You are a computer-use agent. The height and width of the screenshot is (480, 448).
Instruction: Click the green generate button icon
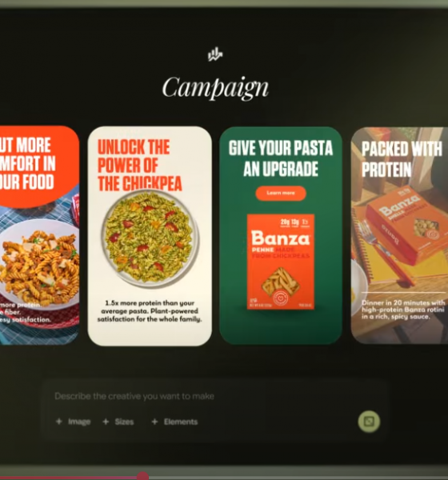tap(369, 422)
